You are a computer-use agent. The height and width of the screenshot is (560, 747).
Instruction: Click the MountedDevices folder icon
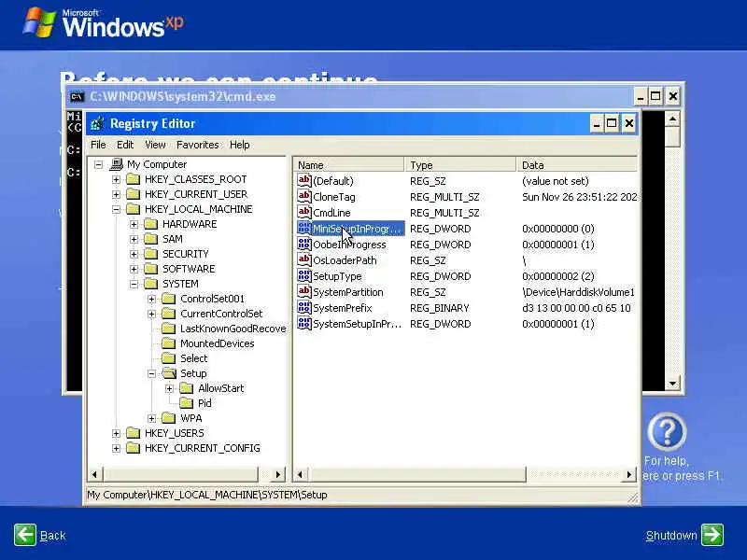click(x=169, y=343)
